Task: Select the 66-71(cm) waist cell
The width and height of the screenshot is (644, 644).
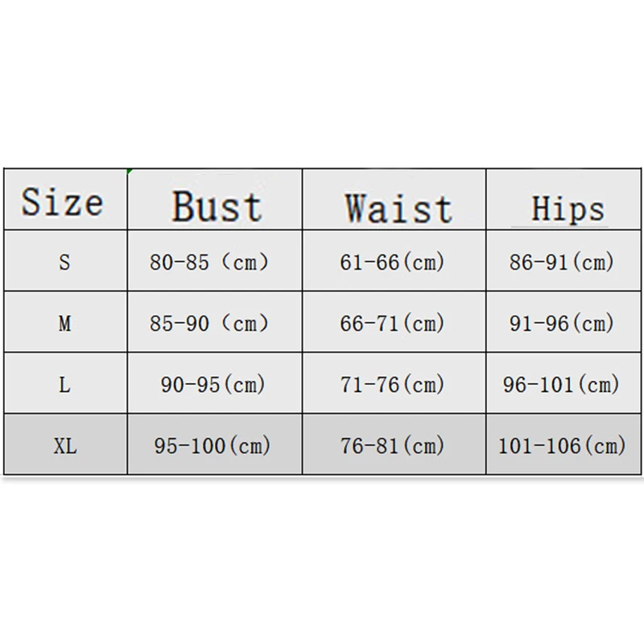Action: [392, 324]
